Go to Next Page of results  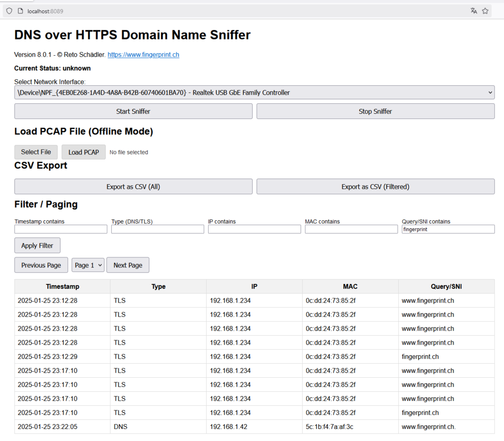click(128, 265)
